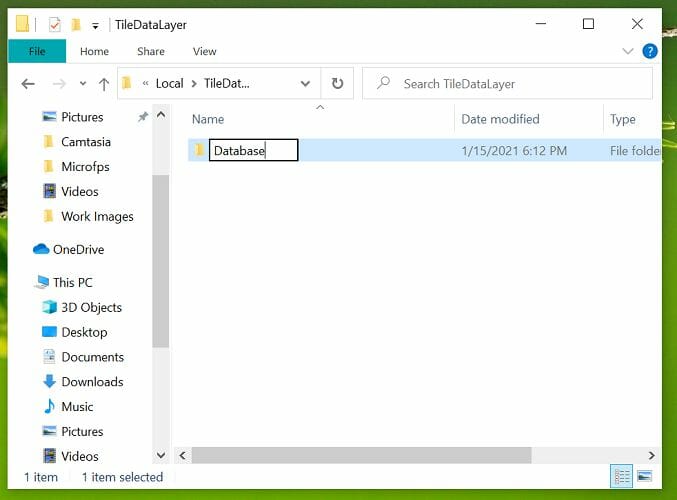Open the Camtasia folder in sidebar

click(86, 142)
